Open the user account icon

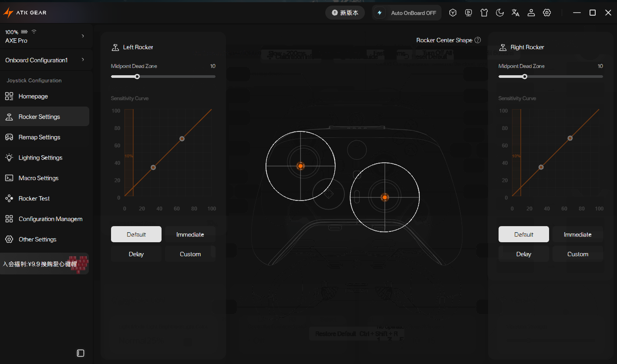[x=531, y=13]
